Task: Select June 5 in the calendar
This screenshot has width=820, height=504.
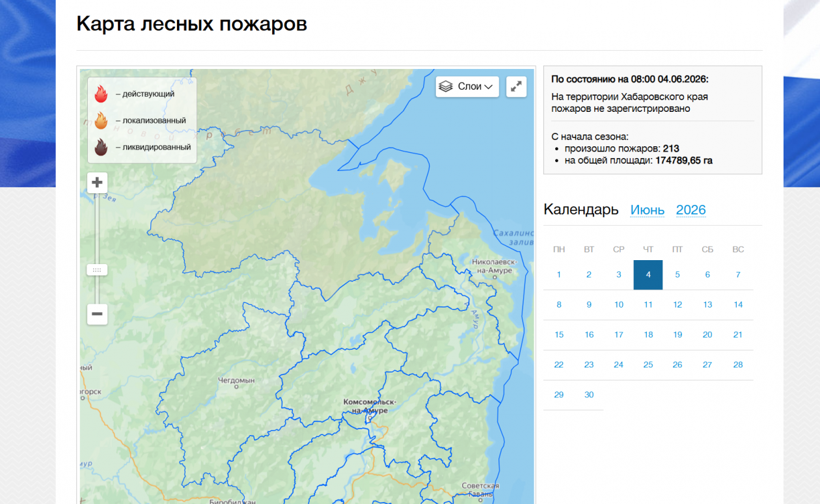Action: 677,274
